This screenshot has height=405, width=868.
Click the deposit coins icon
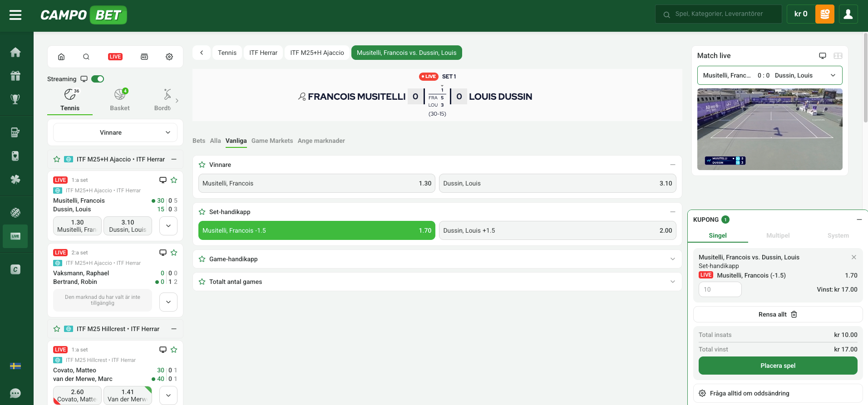point(824,14)
